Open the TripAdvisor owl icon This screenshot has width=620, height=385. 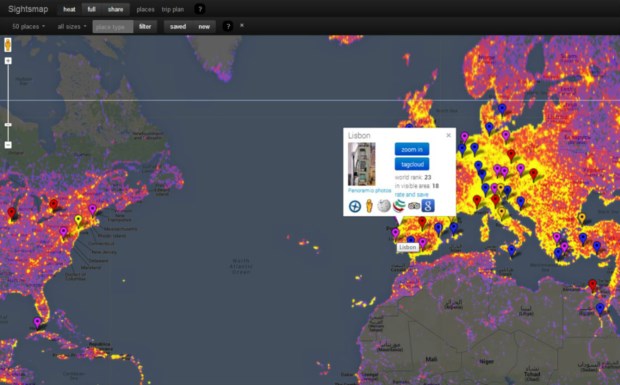(414, 206)
